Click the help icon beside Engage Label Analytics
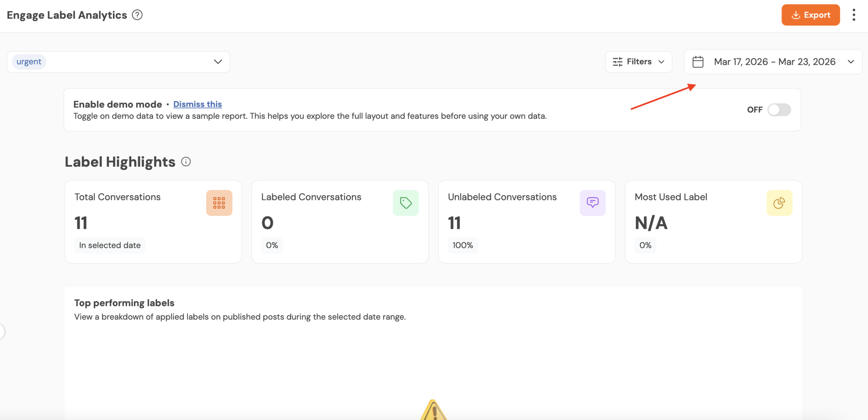868x420 pixels. tap(137, 15)
